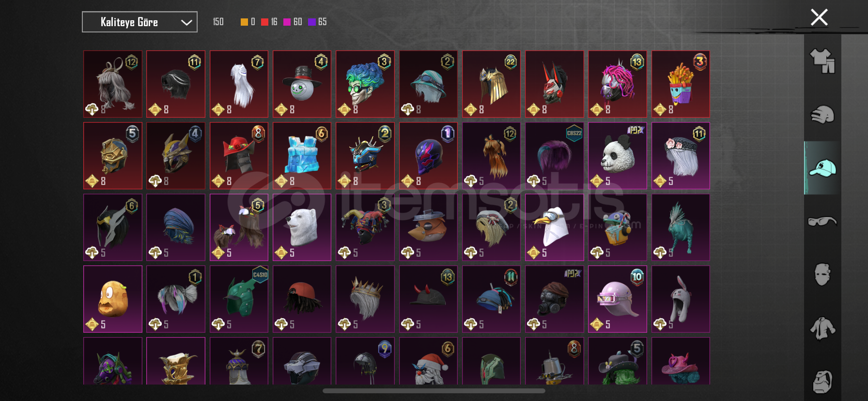Image resolution: width=868 pixels, height=401 pixels.
Task: Open the backpack category icon
Action: pos(822,382)
